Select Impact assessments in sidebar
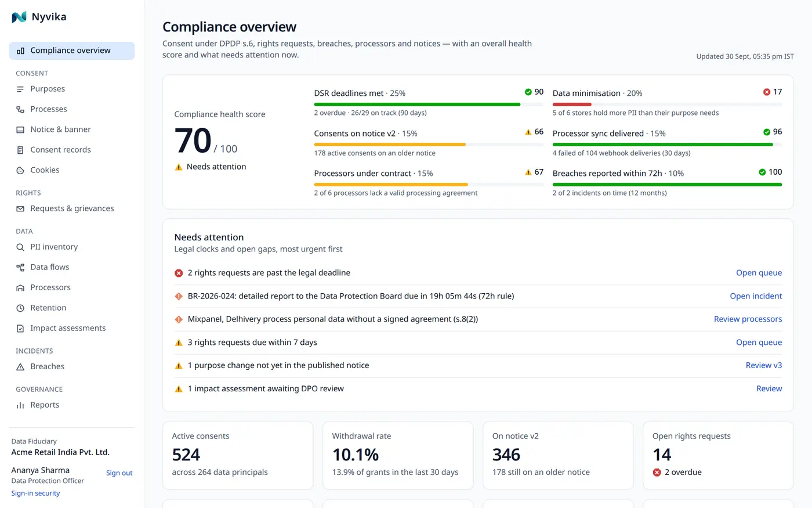This screenshot has height=508, width=812. [72, 328]
